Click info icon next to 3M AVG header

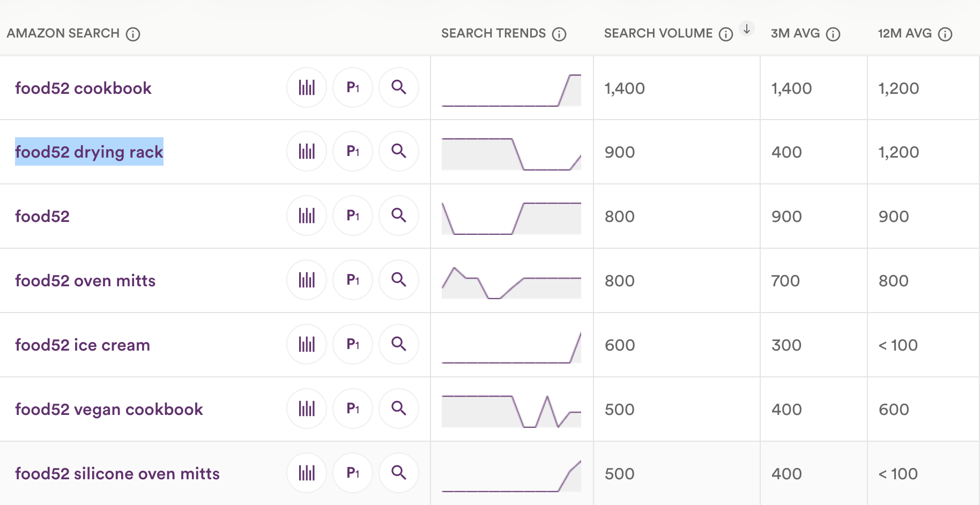(x=833, y=34)
